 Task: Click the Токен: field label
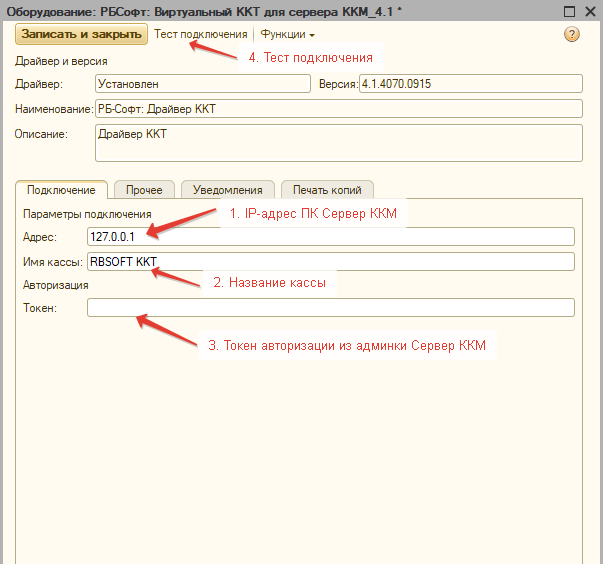tap(40, 308)
